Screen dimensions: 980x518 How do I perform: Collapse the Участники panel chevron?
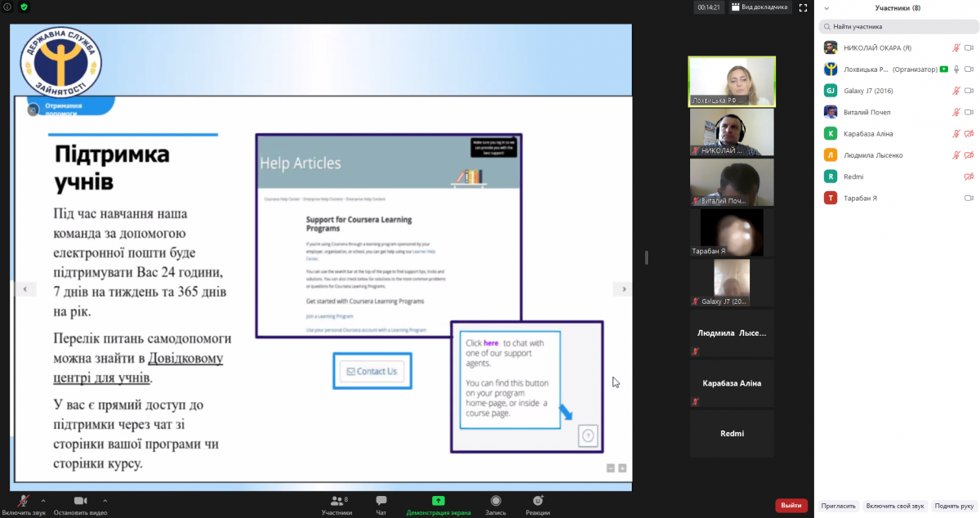tap(826, 8)
